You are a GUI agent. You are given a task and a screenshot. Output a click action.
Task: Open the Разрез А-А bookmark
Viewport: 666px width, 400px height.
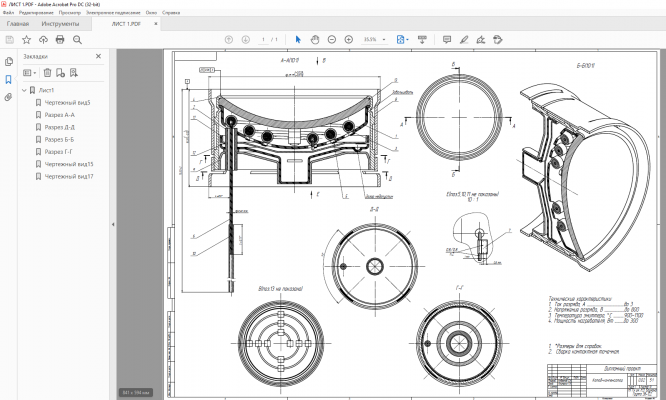60,115
